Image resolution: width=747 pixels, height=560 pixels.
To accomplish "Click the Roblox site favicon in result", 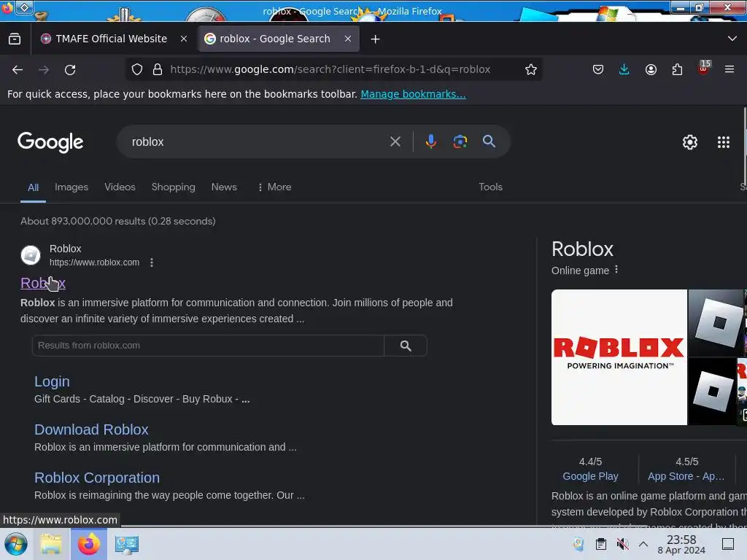I will (x=31, y=255).
